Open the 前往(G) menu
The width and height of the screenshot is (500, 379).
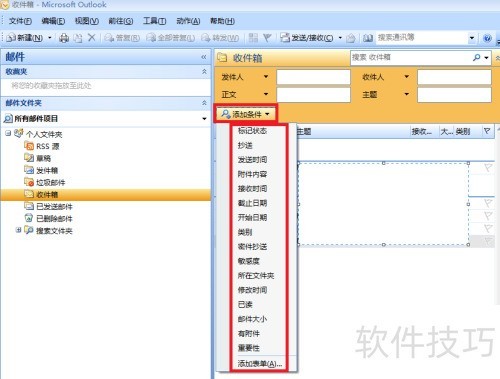[x=121, y=21]
